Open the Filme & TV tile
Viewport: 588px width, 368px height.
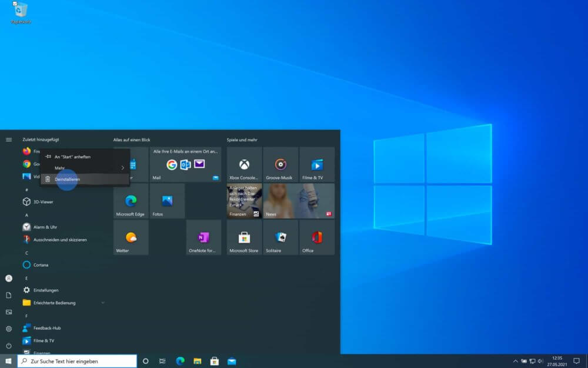point(317,164)
